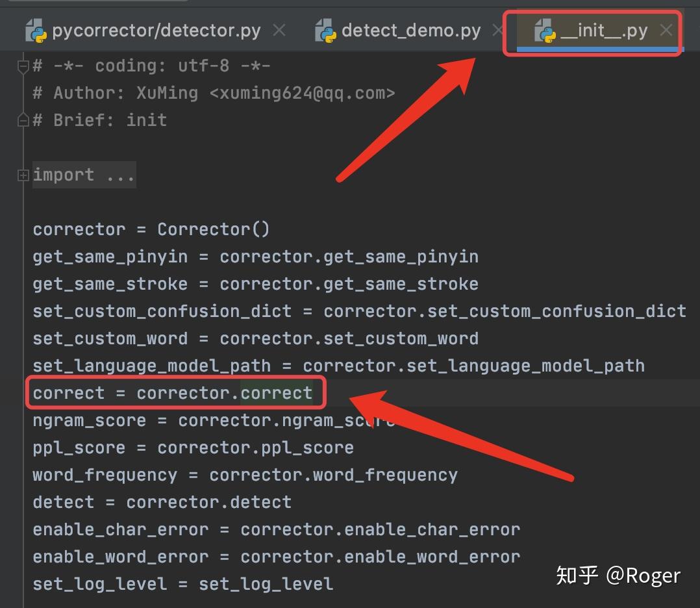Click the Python icon on the detect_demo.py tab

click(x=327, y=30)
